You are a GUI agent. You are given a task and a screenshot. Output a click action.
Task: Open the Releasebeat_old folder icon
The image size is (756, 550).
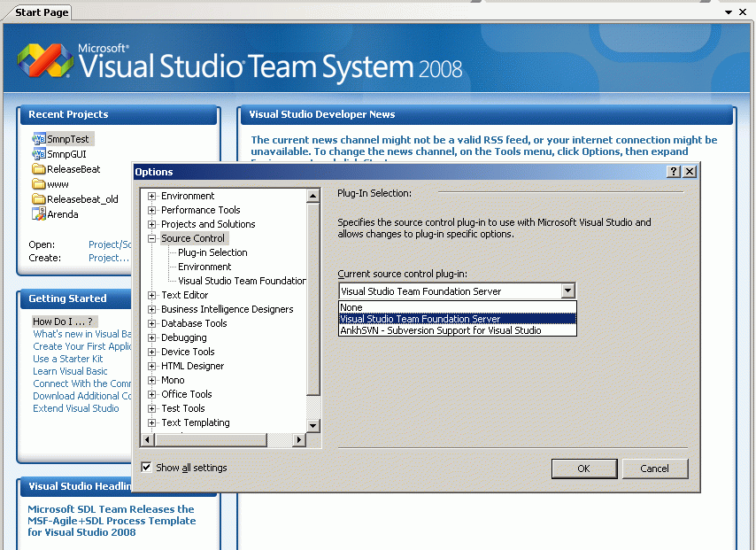coord(39,198)
